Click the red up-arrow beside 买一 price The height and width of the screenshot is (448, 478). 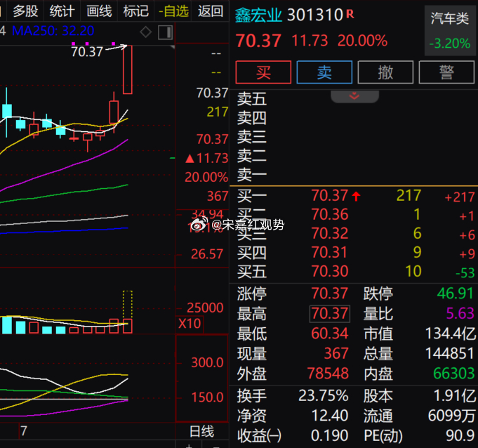pyautogui.click(x=356, y=197)
